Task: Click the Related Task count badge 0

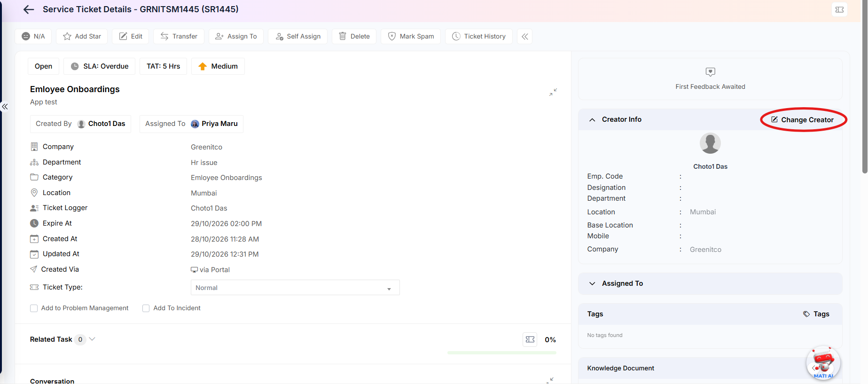Action: (80, 339)
